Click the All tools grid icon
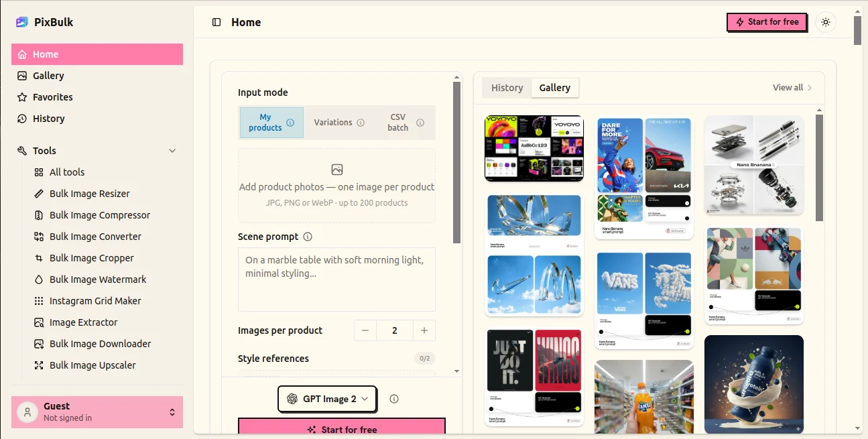 click(x=39, y=172)
